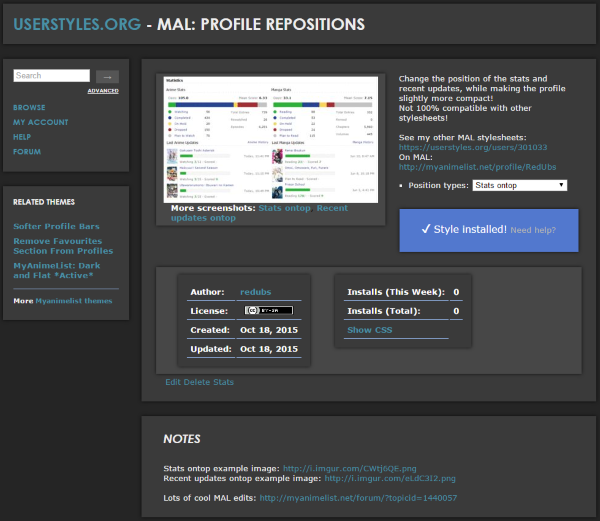The height and width of the screenshot is (521, 600).
Task: Click the MAL: Profile Repositions title
Action: (261, 24)
